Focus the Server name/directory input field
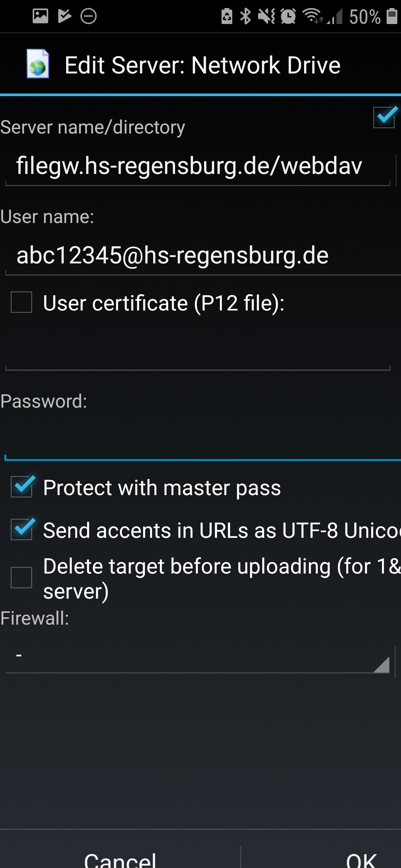 [x=197, y=167]
